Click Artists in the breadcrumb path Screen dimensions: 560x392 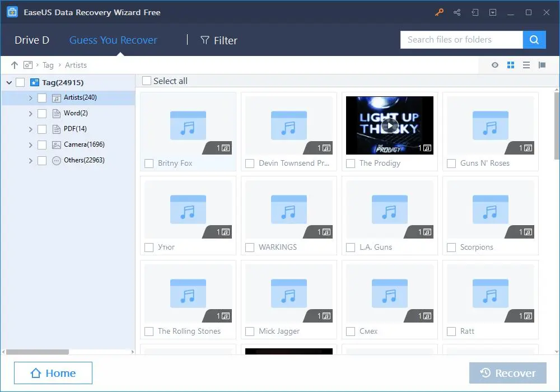coord(76,65)
